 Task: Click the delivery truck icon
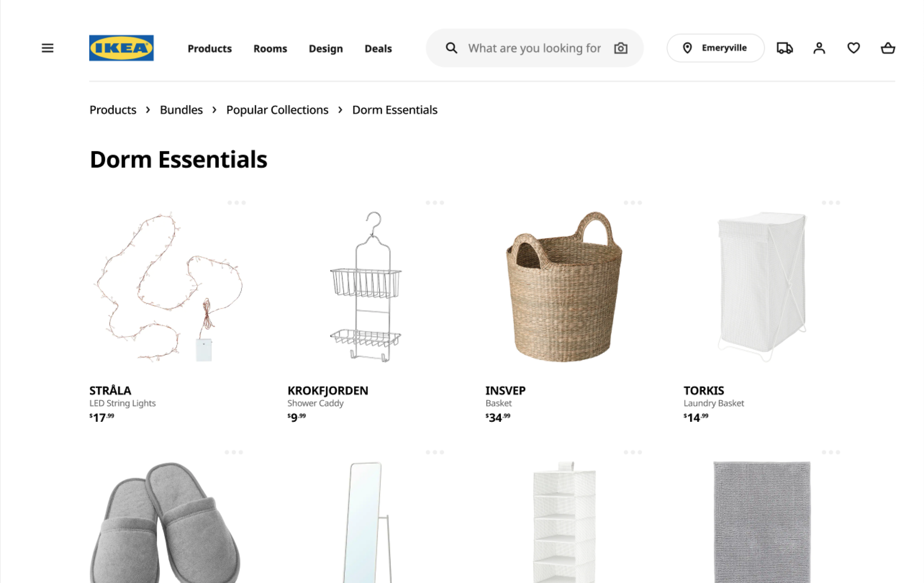785,48
